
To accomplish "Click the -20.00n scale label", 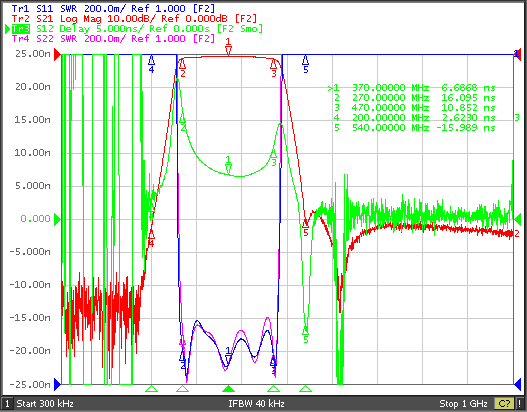I will pos(30,351).
